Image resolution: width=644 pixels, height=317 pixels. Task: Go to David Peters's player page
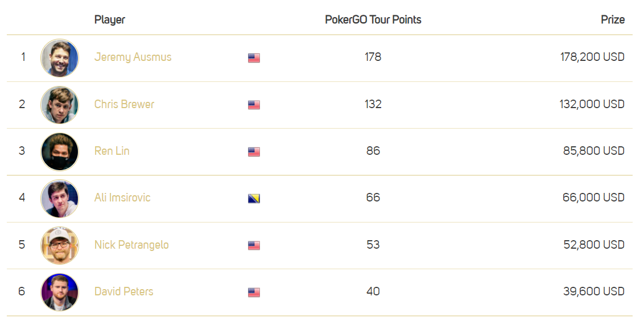pos(123,291)
